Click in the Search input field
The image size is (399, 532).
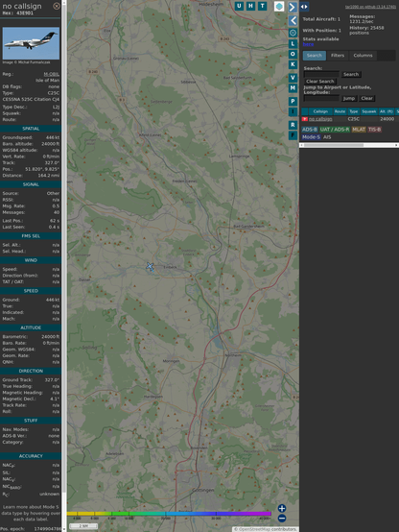coord(321,74)
